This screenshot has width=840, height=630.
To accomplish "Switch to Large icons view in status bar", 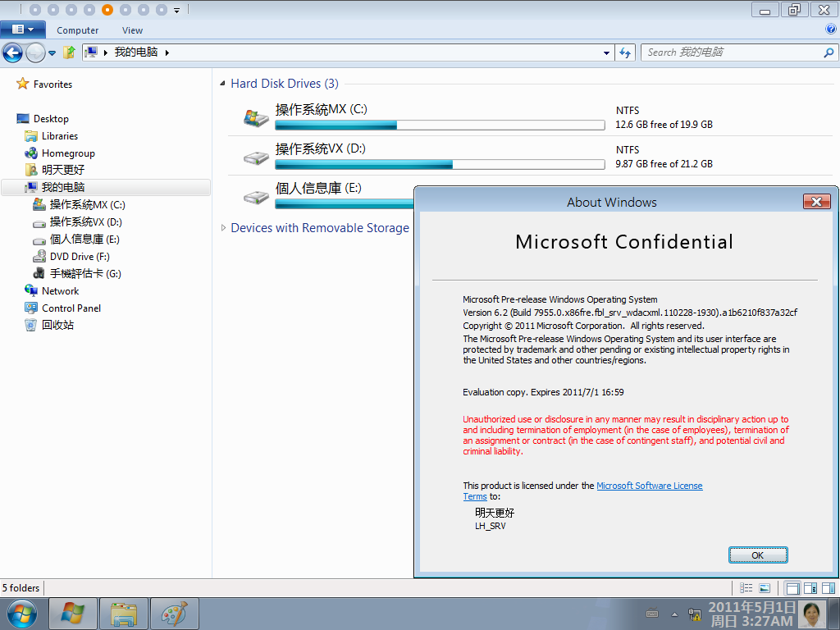I will 765,588.
